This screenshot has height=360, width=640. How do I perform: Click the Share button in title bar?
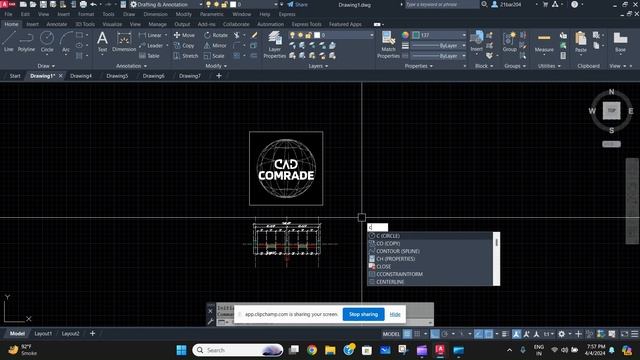coord(298,4)
